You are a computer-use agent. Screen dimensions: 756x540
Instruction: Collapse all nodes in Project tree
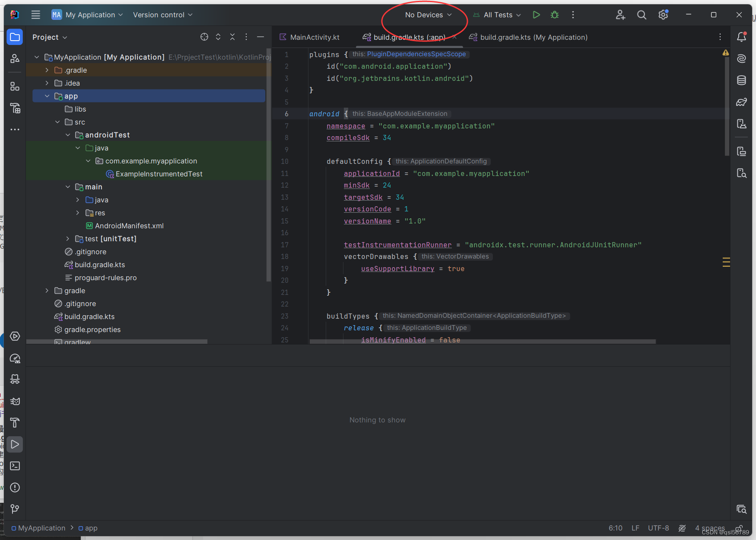click(x=232, y=37)
